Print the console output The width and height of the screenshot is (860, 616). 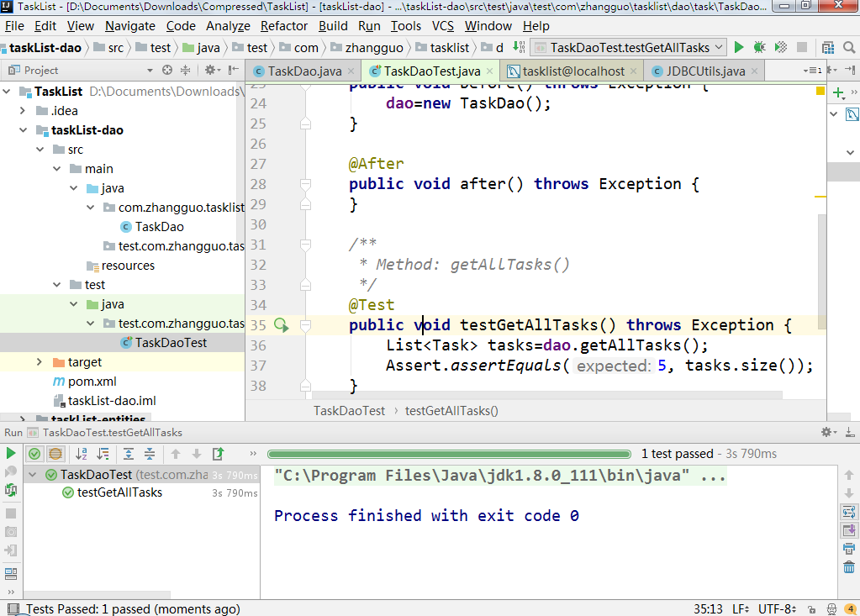848,549
